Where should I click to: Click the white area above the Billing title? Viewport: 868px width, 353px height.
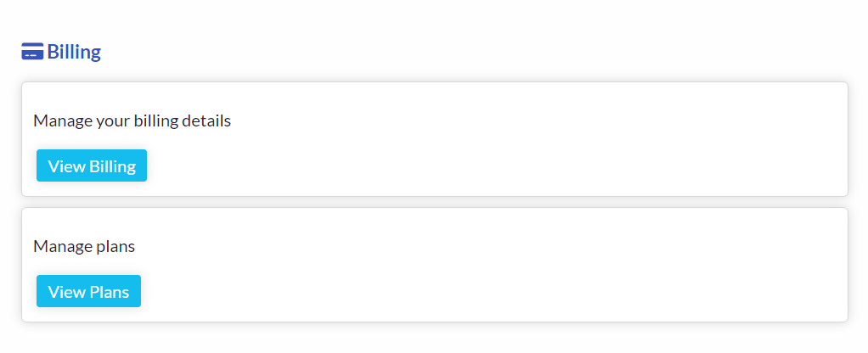[434, 20]
